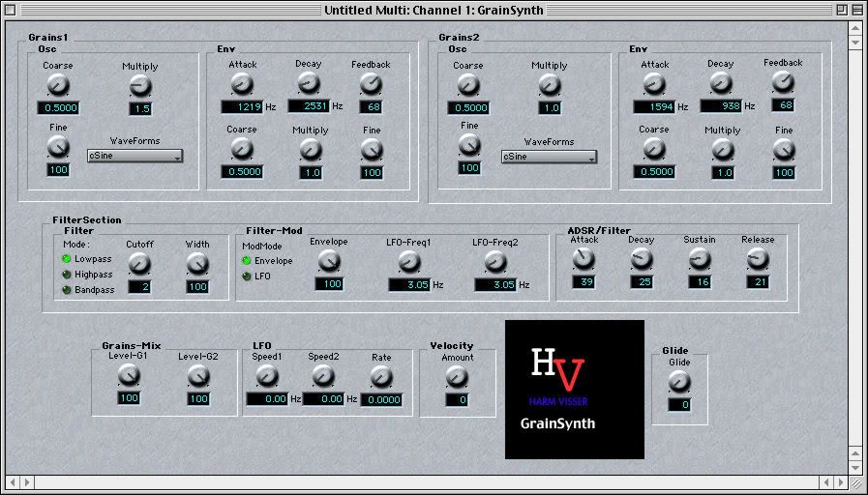Click the Glide knob
The image size is (868, 495).
679,382
